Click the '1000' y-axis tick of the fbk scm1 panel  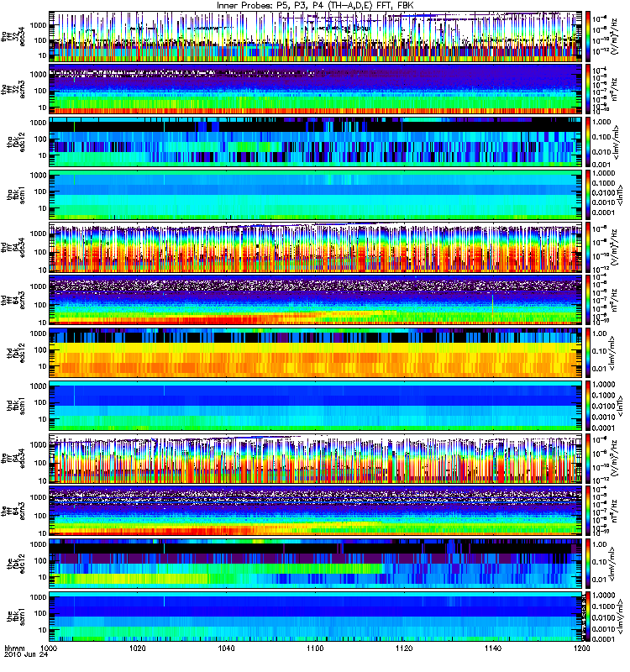coord(39,597)
